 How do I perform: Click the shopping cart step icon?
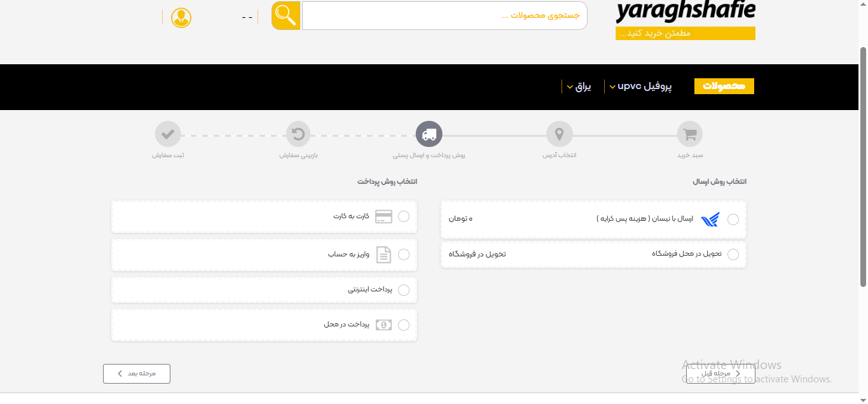689,134
